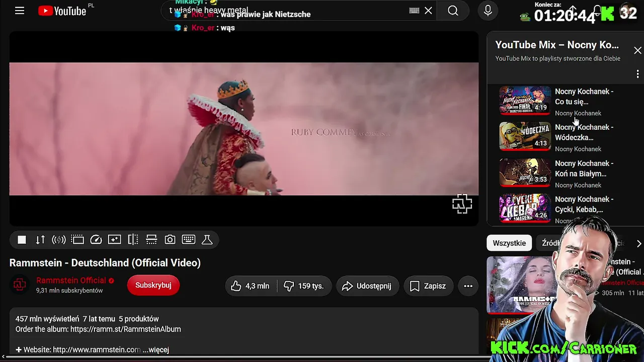Image resolution: width=644 pixels, height=362 pixels.
Task: Open the ramm.st/RammsteinAlbum link
Action: [126, 329]
